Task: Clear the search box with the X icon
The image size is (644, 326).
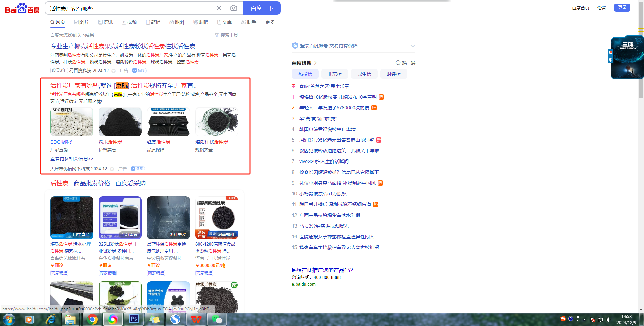Action: pos(219,8)
